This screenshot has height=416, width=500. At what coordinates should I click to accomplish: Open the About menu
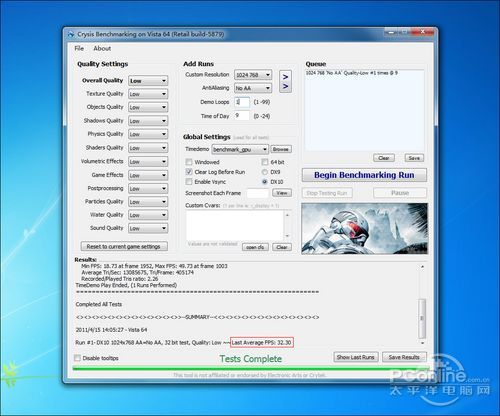(102, 48)
